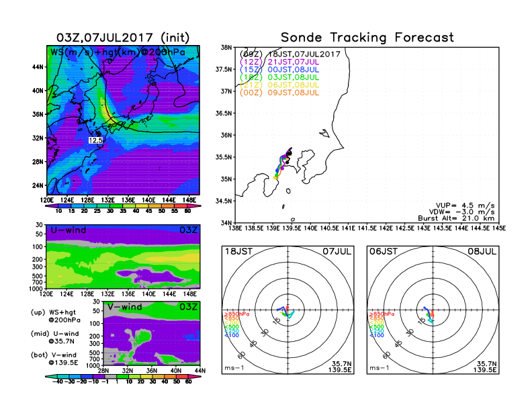Click the black launch point dot on tracking map

click(289, 154)
